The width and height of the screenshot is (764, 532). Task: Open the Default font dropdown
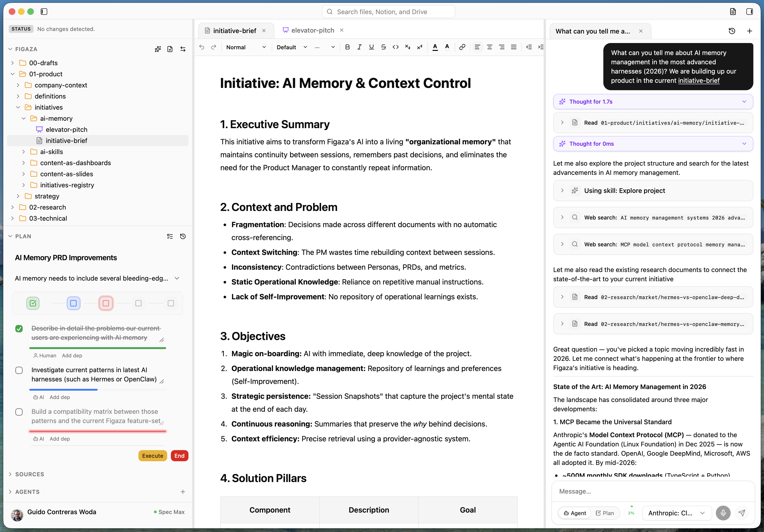tap(292, 47)
